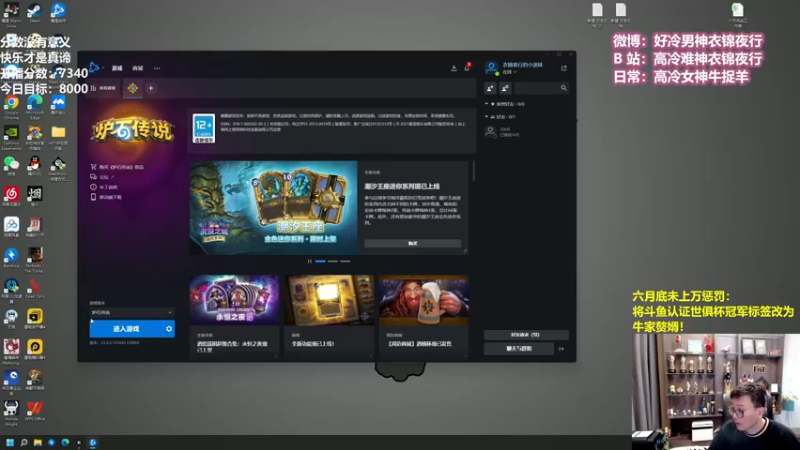The width and height of the screenshot is (800, 450).
Task: Open the chats and groups button
Action: (519, 349)
